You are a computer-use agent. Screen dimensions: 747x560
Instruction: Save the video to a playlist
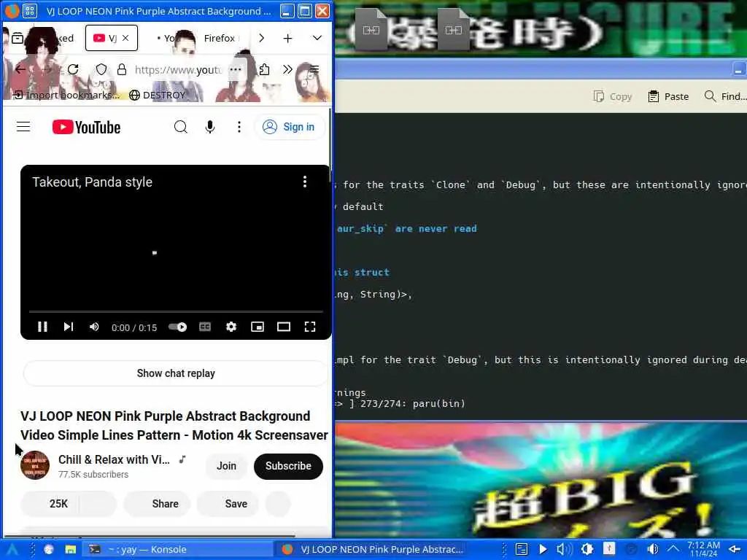[228, 504]
